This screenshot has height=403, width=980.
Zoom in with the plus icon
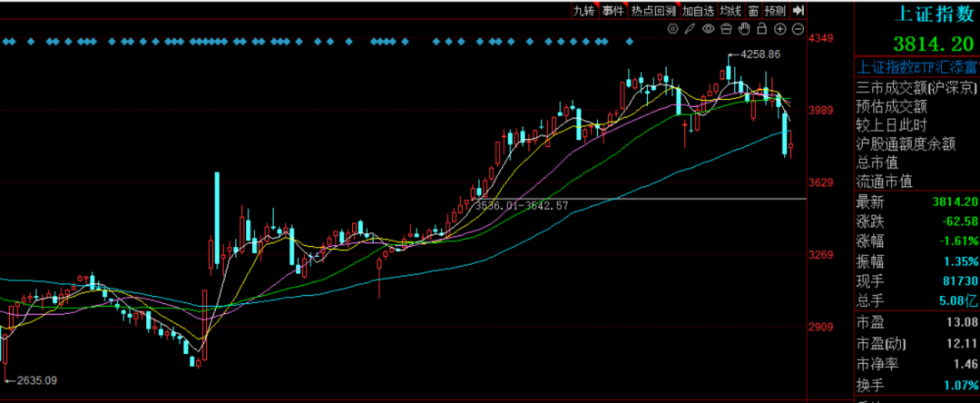click(780, 29)
